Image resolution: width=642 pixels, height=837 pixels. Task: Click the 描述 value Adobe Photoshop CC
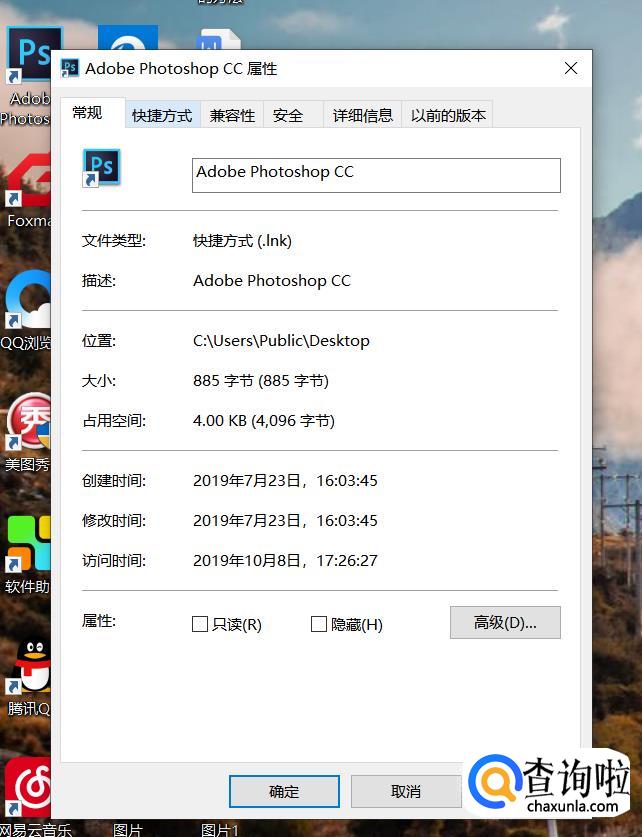[272, 281]
